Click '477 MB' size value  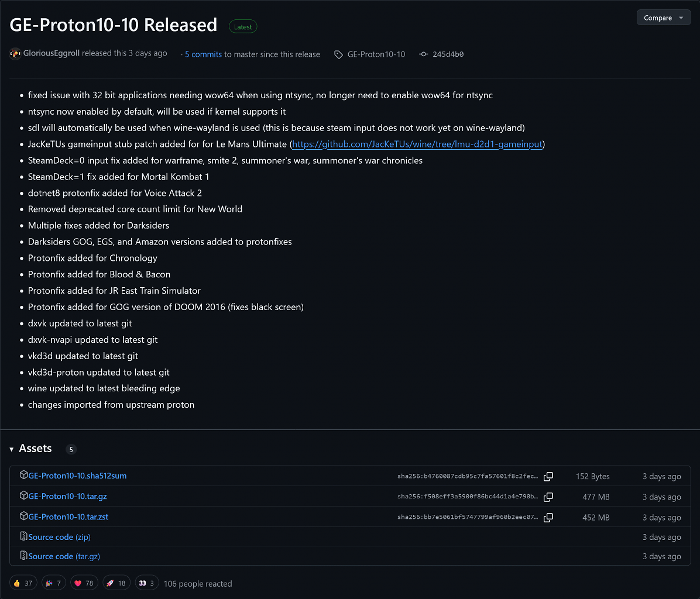(x=596, y=497)
